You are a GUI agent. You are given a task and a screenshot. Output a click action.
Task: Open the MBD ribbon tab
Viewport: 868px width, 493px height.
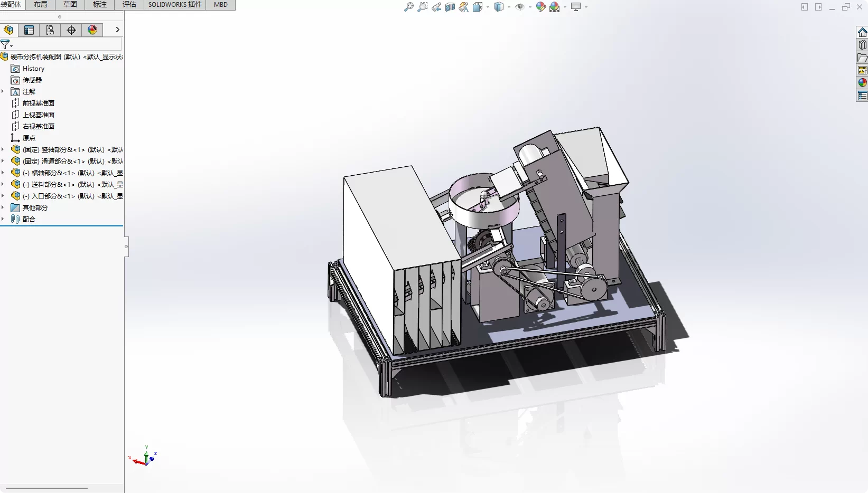click(221, 4)
